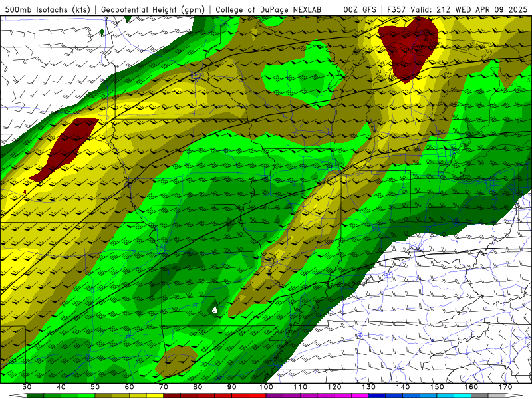532x399 pixels.
Task: Select the '80' legend scale value
Action: tap(198, 387)
